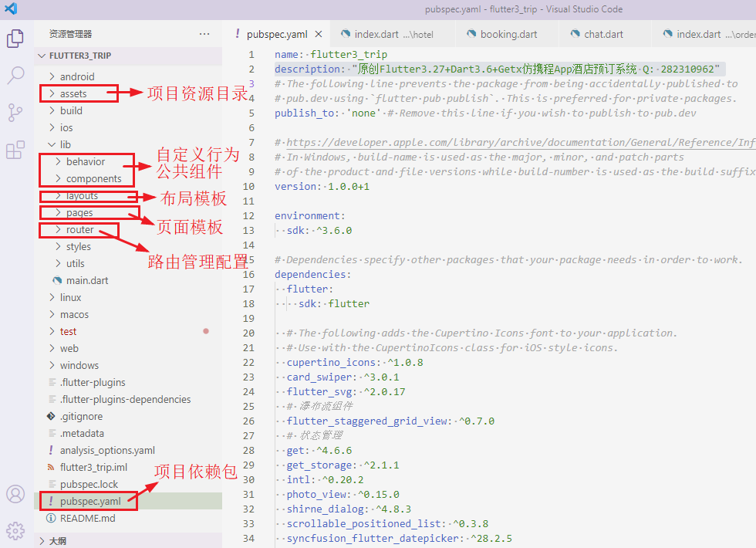This screenshot has width=756, height=548.
Task: Click line number 13 in the editor gutter
Action: coord(248,230)
